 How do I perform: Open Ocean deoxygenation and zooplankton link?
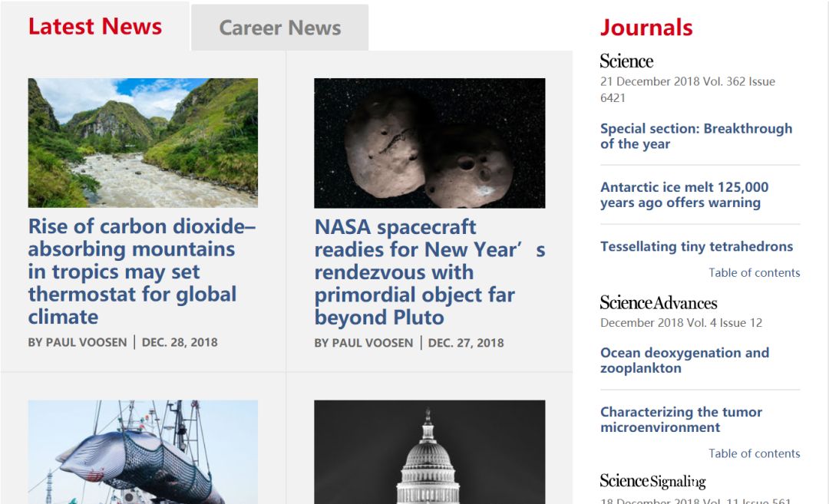click(684, 361)
